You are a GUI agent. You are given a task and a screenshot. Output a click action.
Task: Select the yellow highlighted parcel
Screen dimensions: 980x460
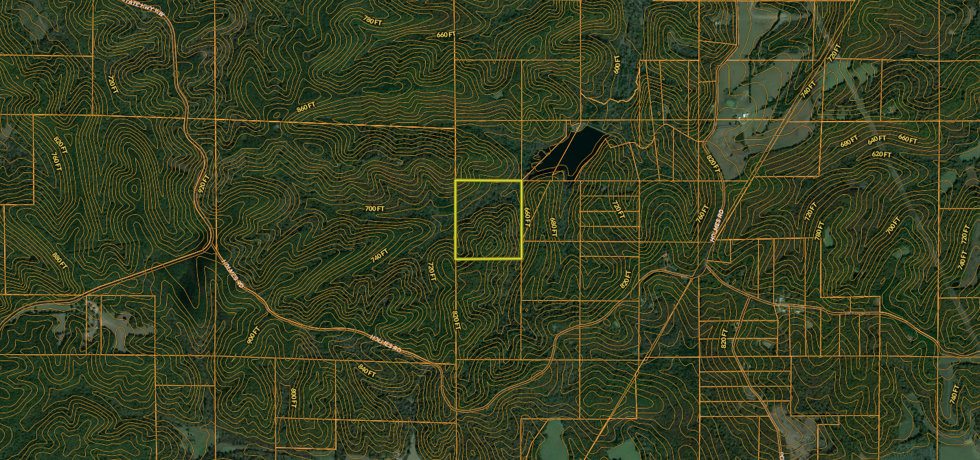click(x=489, y=220)
